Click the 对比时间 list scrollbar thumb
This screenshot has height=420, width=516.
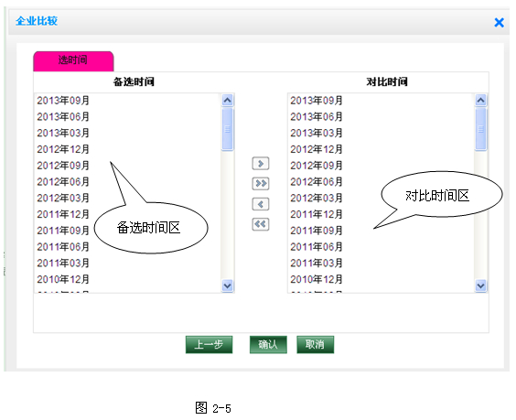[x=481, y=129]
